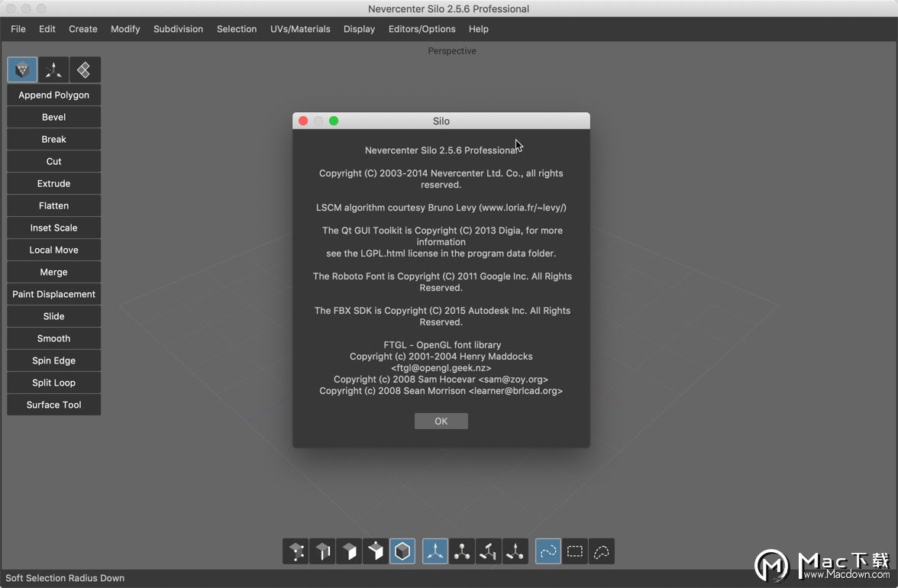Click the 'Soft Selection Radius Down' status text
This screenshot has width=898, height=588.
pos(65,578)
